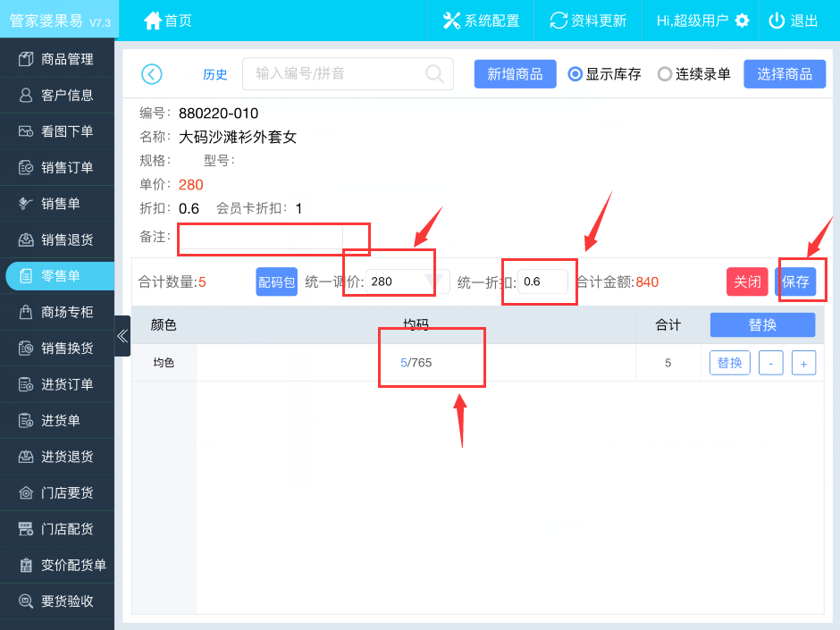Viewport: 840px width, 630px height.
Task: Click the search magnifier icon
Action: 434,74
